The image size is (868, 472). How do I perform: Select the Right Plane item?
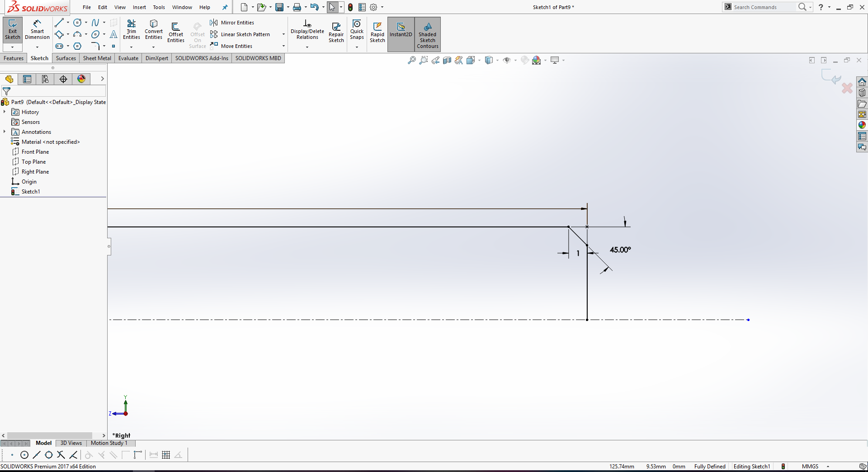click(35, 172)
